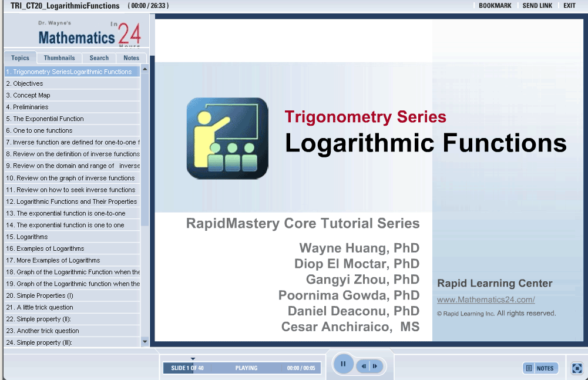Viewport: 588px width, 380px height.
Task: Select topic 17 More Examples of Logarithms
Action: [72, 260]
